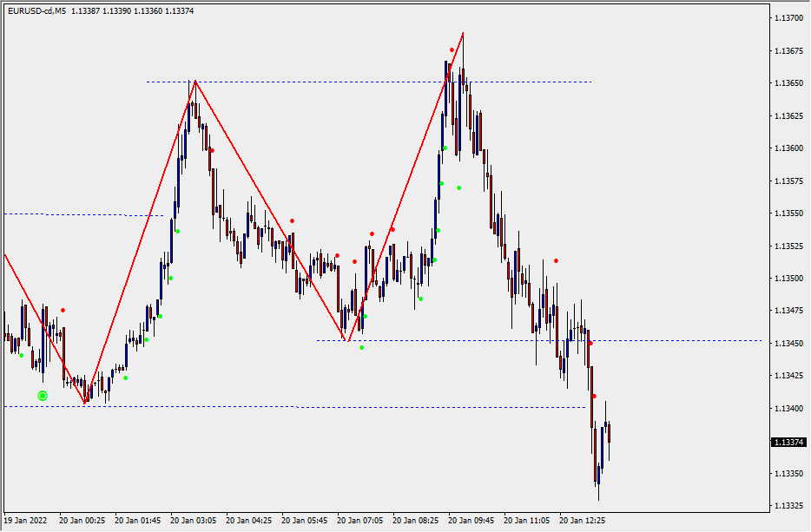Click the ZigZag low on the 1.13450 line
This screenshot has height=532, width=811.
point(347,340)
